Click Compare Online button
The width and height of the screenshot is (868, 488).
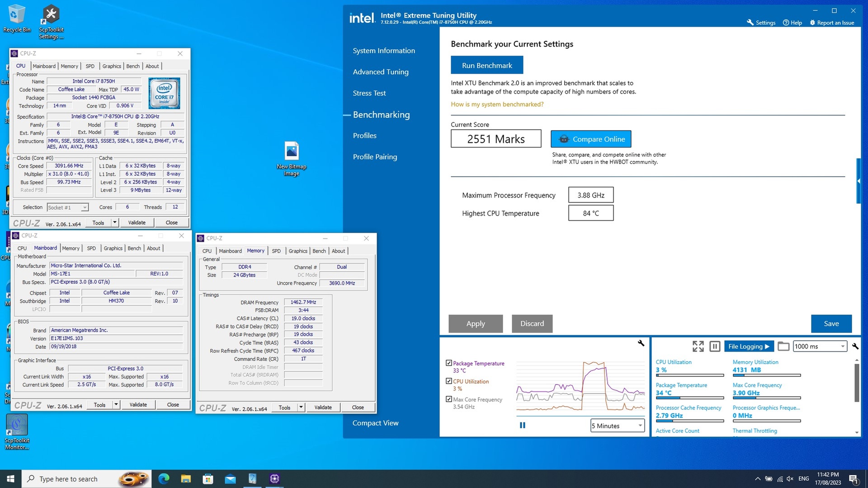point(591,139)
